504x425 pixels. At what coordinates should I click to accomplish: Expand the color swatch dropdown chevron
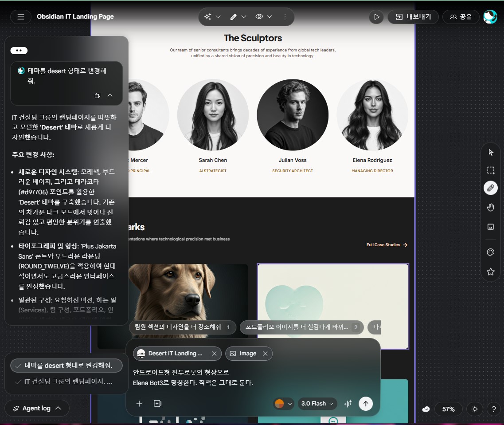click(290, 403)
